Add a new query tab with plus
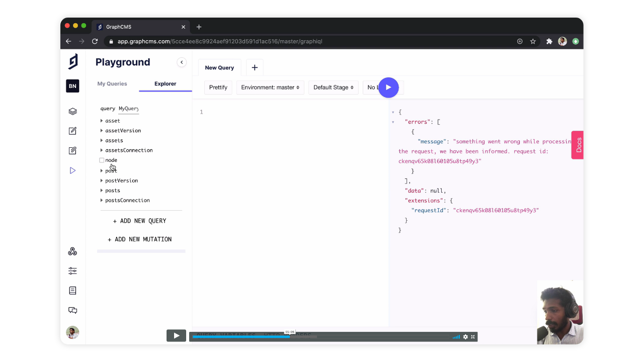Viewport: 644px width, 362px height. [255, 68]
